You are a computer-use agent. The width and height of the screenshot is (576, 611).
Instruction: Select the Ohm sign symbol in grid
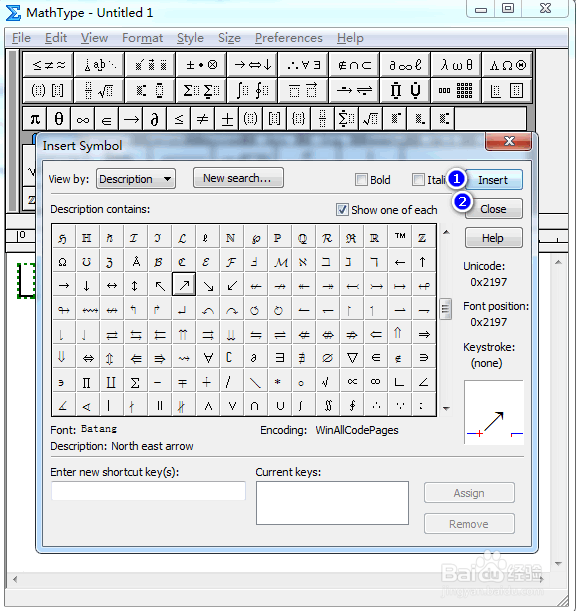click(x=63, y=262)
